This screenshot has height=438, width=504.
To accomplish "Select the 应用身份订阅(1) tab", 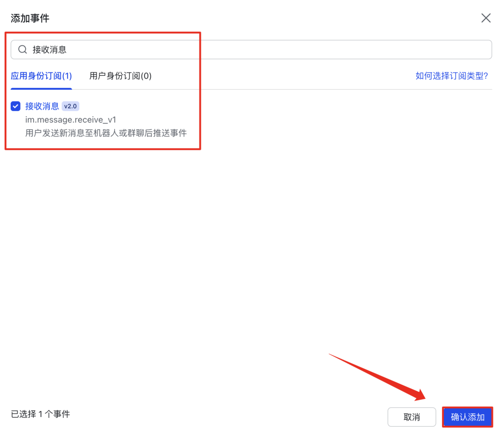I will pos(41,76).
